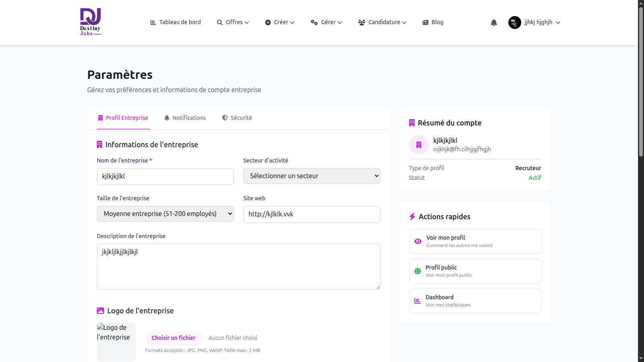Open Taille de l'entreprise dropdown

(165, 214)
